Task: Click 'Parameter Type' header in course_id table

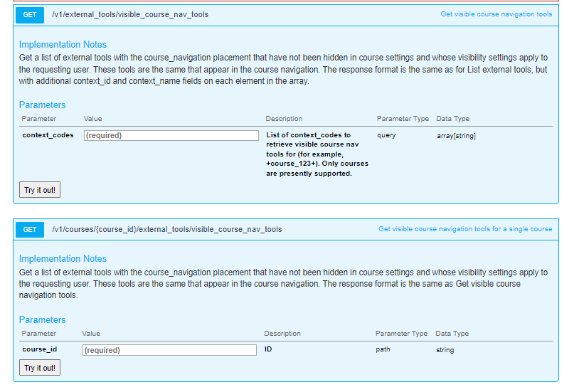Action: [401, 334]
